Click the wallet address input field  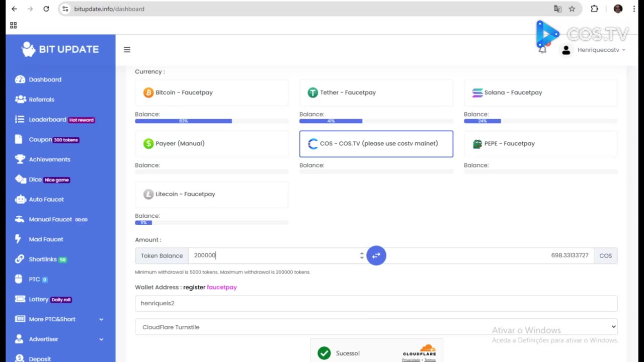coord(376,303)
